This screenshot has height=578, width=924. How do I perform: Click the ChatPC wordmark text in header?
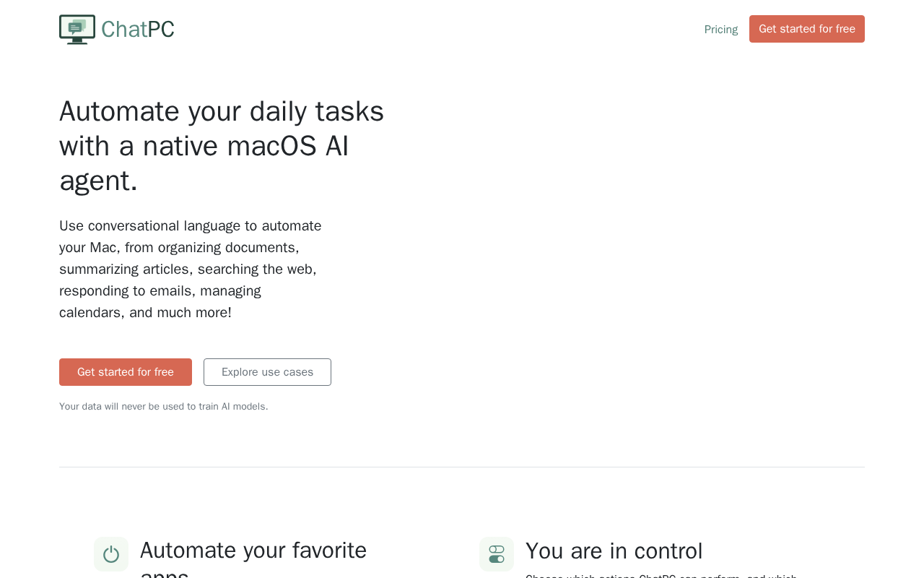[x=137, y=30]
